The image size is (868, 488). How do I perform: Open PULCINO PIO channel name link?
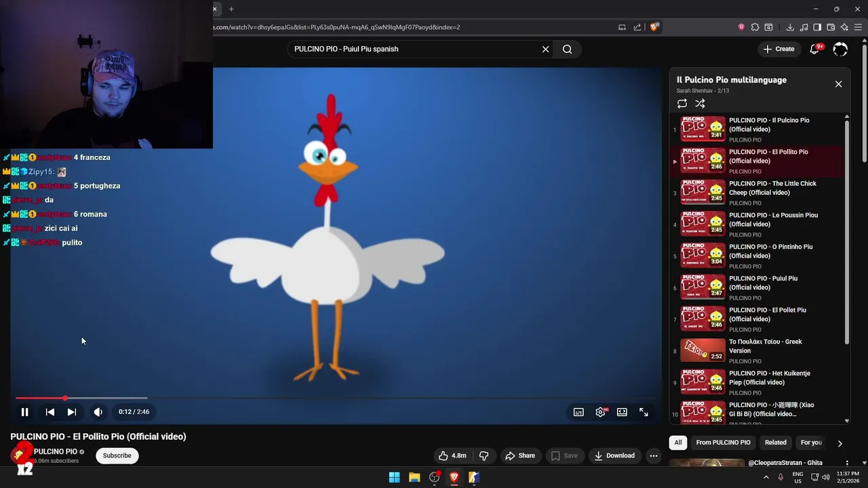tap(56, 451)
